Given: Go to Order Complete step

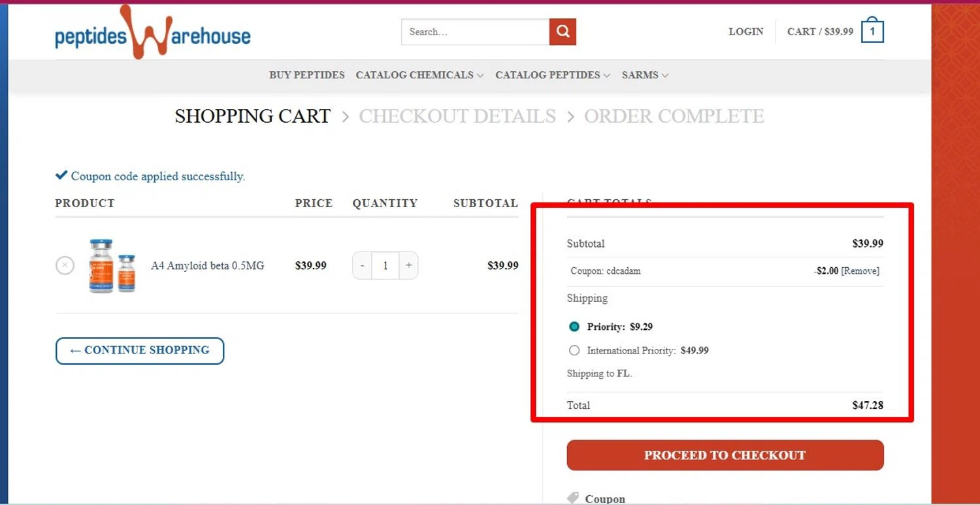Looking at the screenshot, I should pos(674,116).
